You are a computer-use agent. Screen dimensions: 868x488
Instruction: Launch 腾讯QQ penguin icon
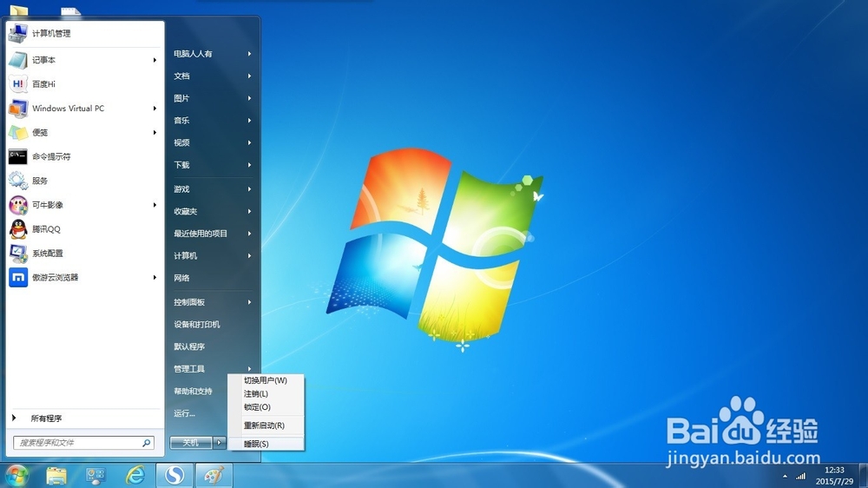(x=17, y=228)
